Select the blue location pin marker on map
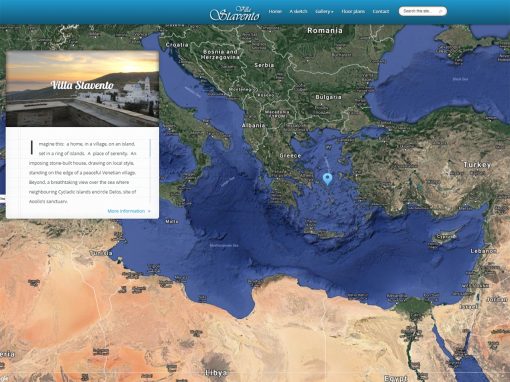The width and height of the screenshot is (510, 382). (x=328, y=179)
